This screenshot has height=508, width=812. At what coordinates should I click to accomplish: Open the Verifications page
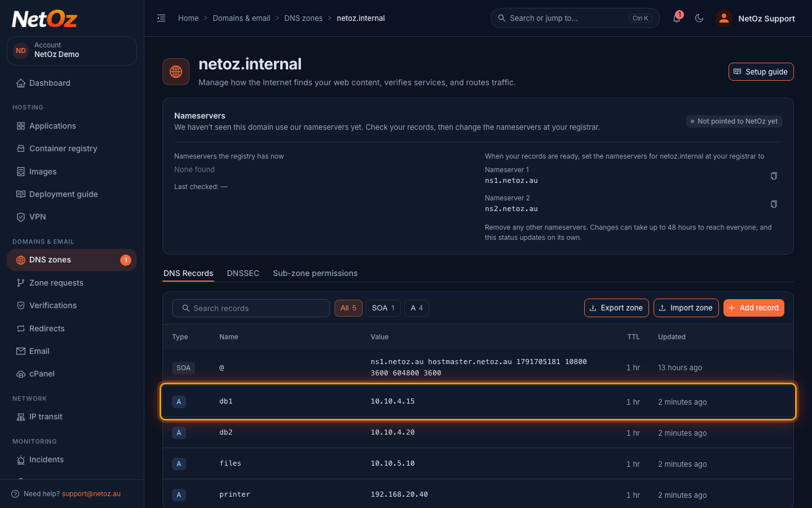pyautogui.click(x=72, y=305)
